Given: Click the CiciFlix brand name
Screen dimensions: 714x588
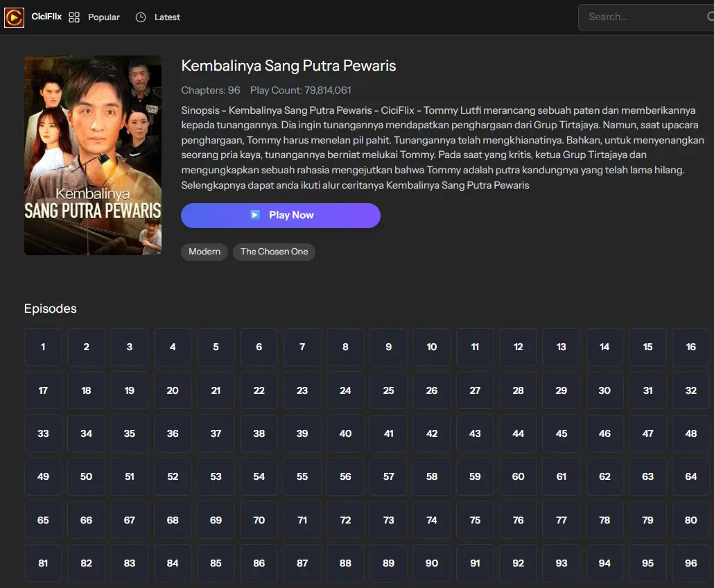Looking at the screenshot, I should click(x=46, y=17).
